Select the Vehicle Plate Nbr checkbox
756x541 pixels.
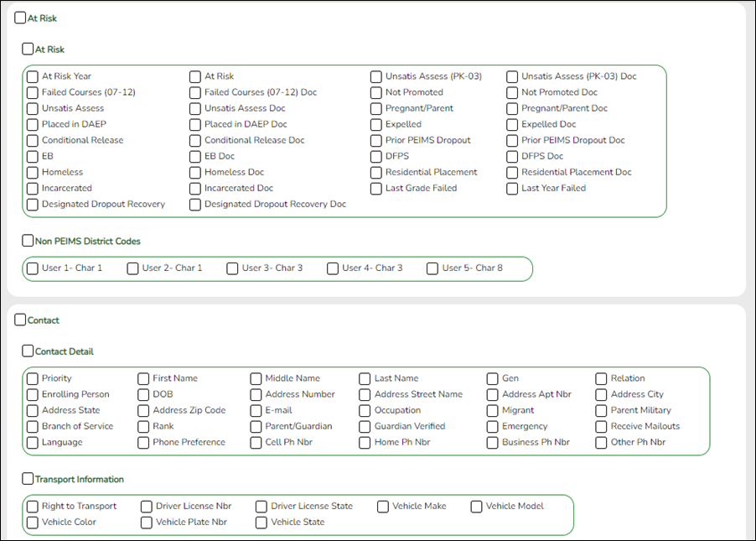coord(146,522)
